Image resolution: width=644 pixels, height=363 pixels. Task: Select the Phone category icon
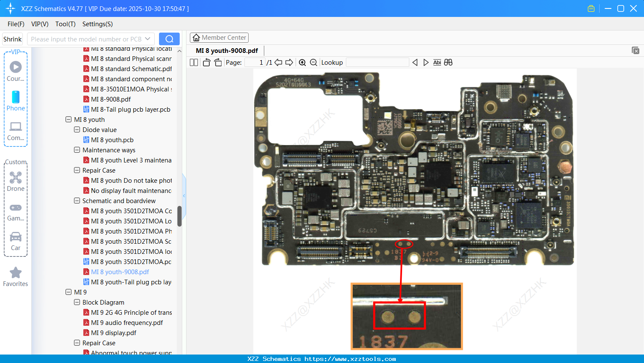click(x=16, y=101)
